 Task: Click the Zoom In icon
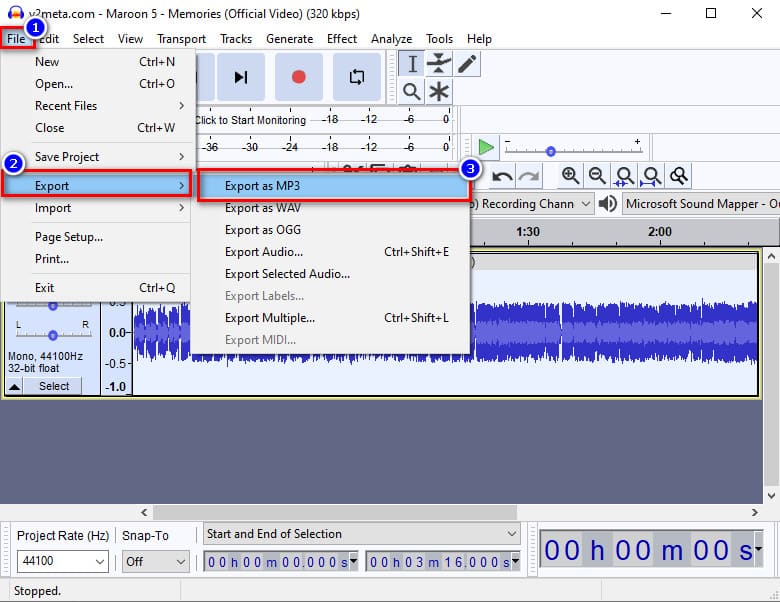tap(570, 176)
